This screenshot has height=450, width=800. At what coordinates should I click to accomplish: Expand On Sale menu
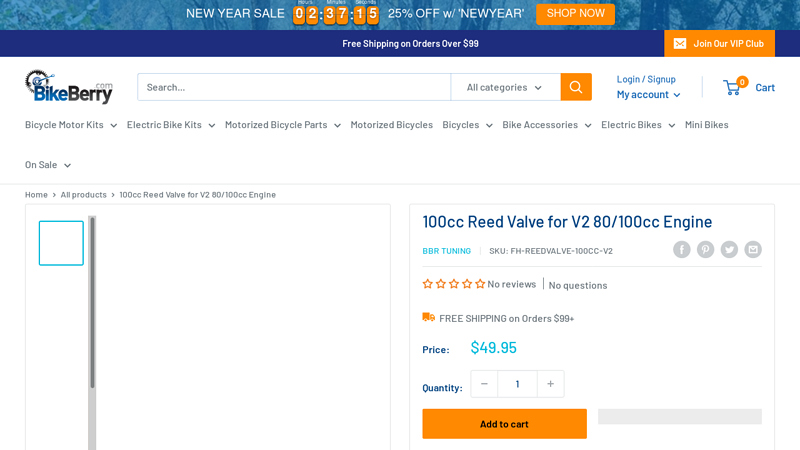point(48,165)
